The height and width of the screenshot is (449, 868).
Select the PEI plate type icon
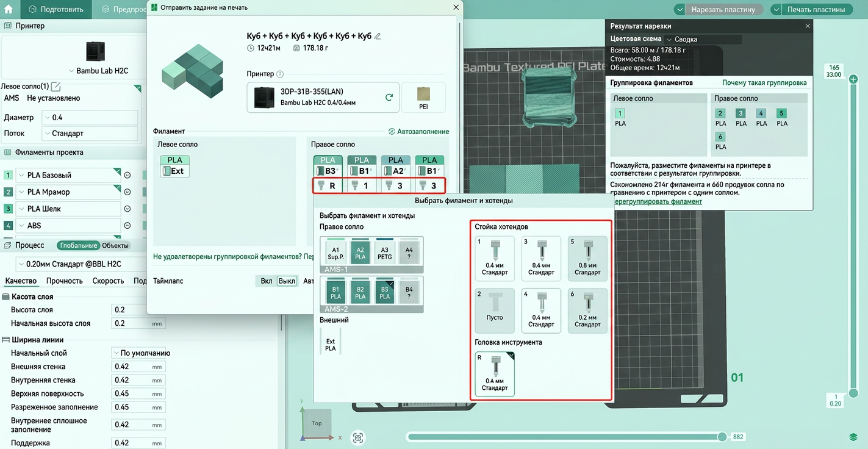pos(423,98)
